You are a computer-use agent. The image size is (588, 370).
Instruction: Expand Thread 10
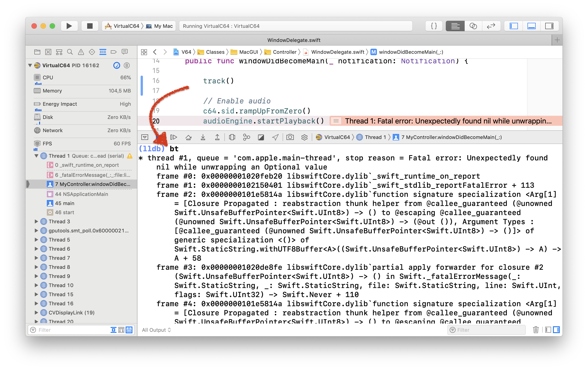tap(36, 285)
